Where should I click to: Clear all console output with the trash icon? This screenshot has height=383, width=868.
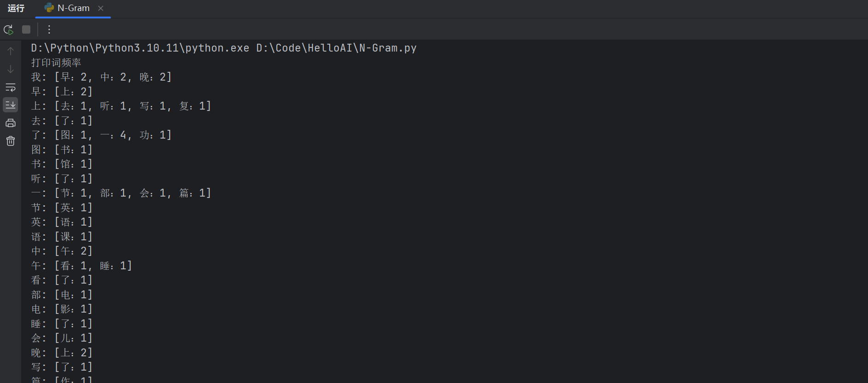click(x=11, y=141)
